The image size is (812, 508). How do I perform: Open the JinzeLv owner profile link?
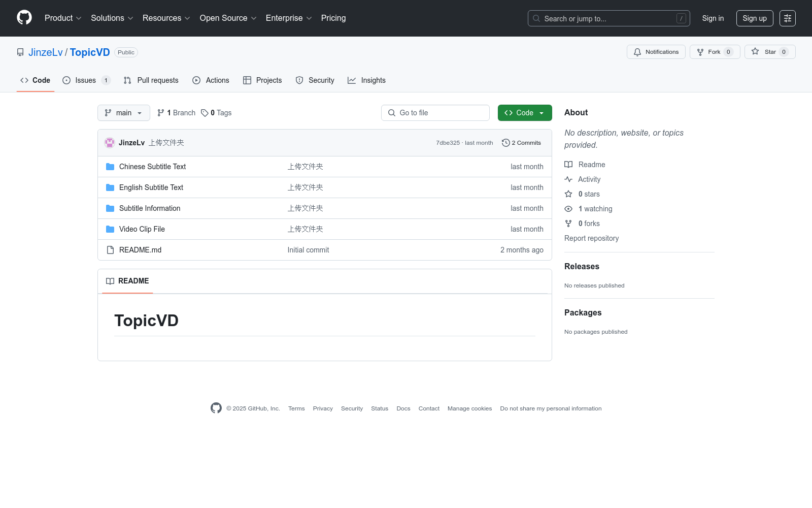(46, 52)
